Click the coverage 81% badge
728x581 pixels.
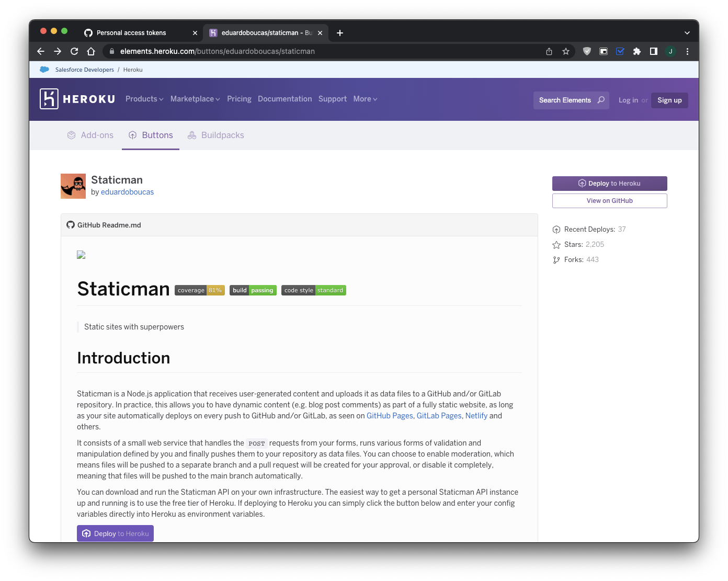[200, 290]
